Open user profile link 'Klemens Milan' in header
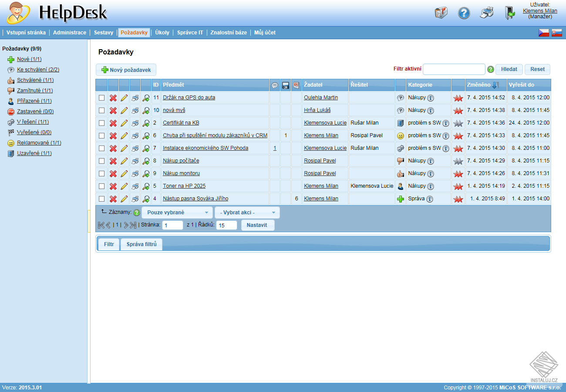566x392 pixels. [x=540, y=11]
